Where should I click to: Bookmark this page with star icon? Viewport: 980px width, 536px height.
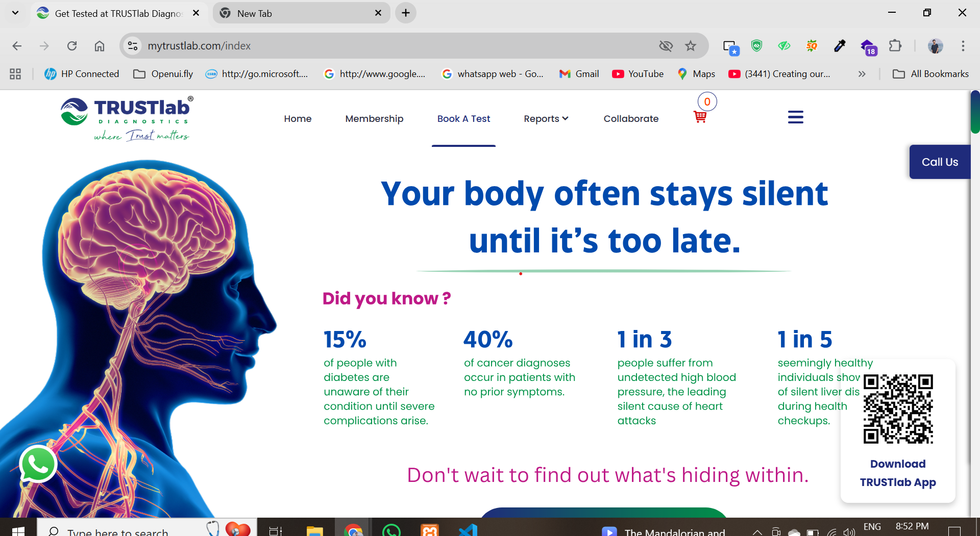pyautogui.click(x=691, y=46)
